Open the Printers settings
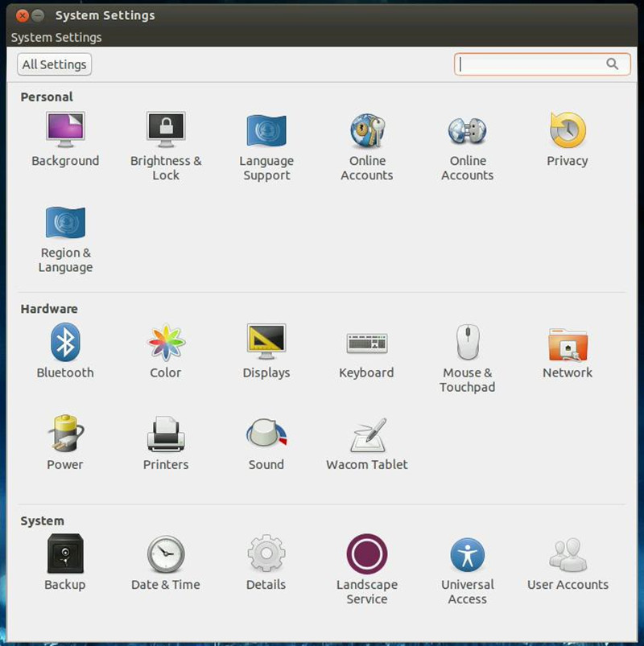Screen dimensions: 644x646 click(x=166, y=443)
